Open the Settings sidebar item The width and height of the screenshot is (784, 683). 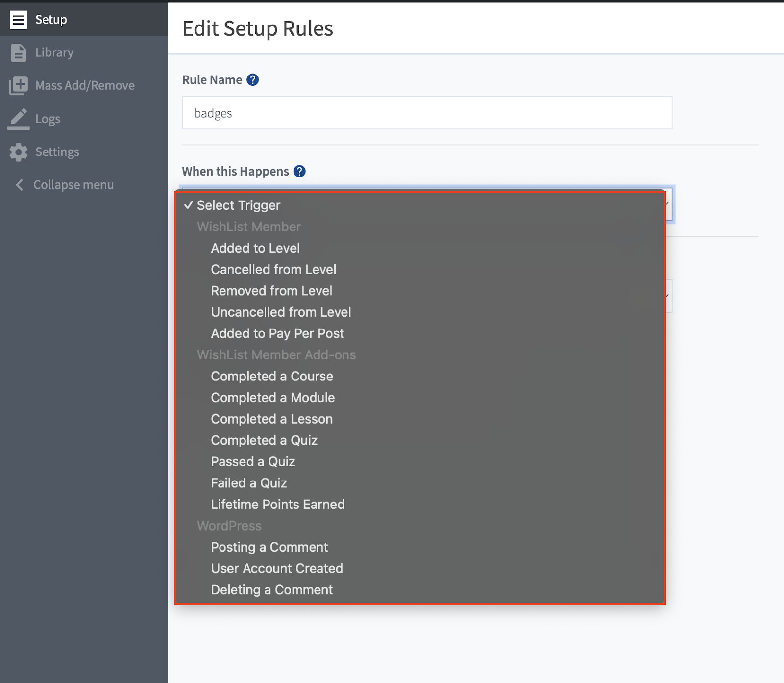(84, 152)
